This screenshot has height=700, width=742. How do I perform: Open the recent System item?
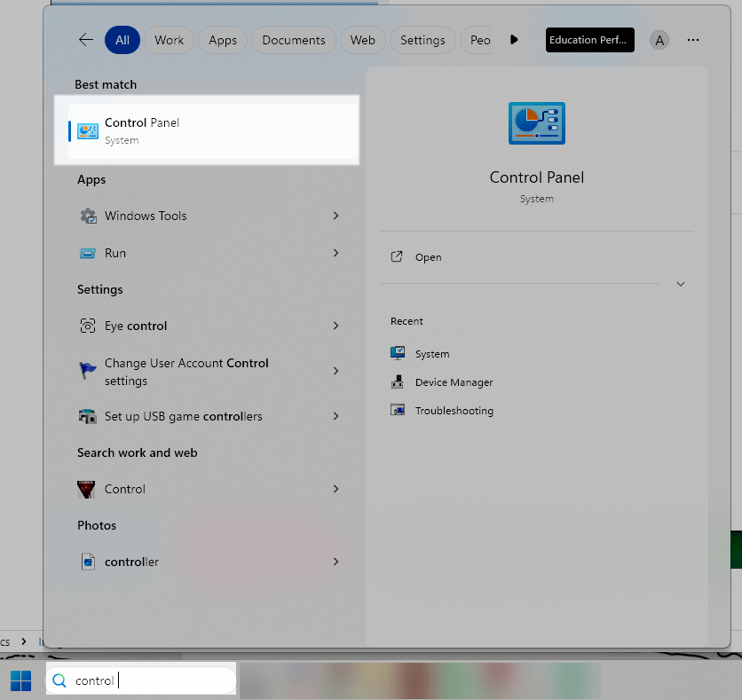coord(432,354)
